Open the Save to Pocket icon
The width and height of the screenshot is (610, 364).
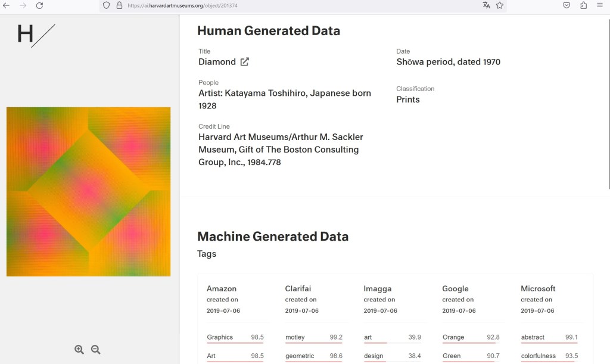coord(567,5)
